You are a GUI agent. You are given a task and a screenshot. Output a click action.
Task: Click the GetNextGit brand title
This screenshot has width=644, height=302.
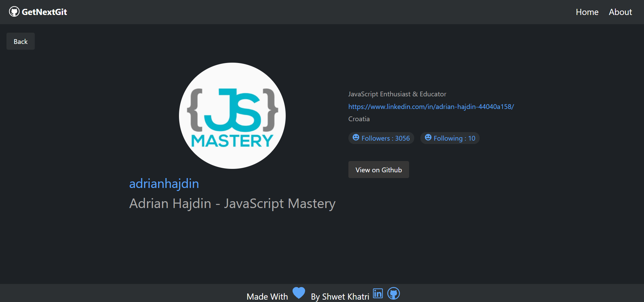(x=44, y=12)
